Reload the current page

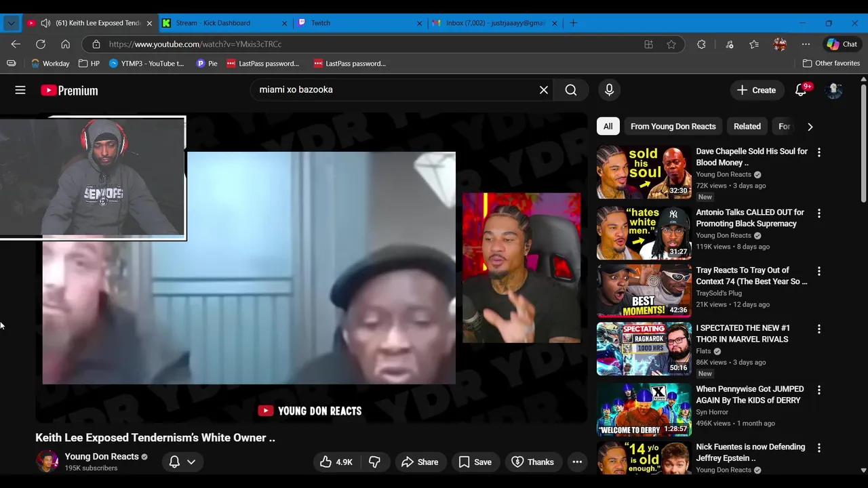(41, 44)
